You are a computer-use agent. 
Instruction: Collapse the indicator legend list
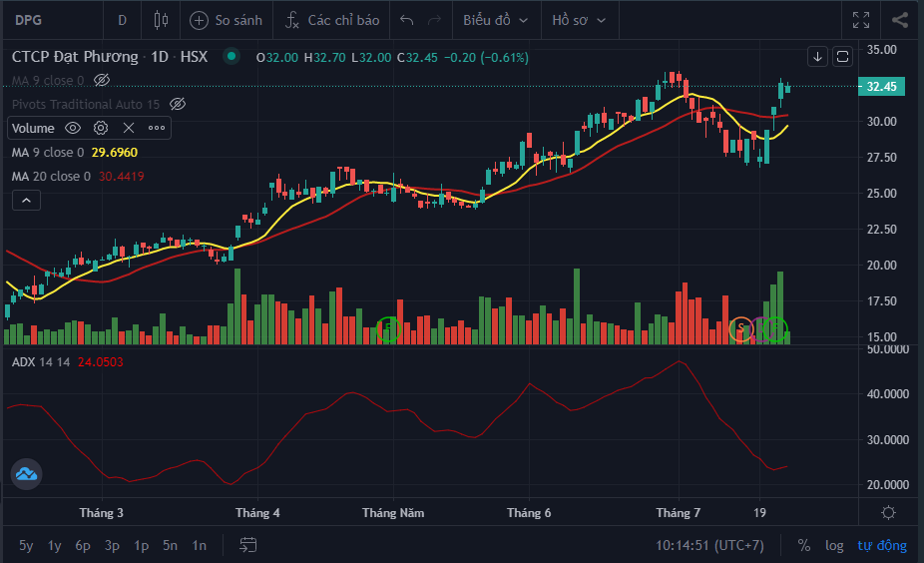coord(26,201)
